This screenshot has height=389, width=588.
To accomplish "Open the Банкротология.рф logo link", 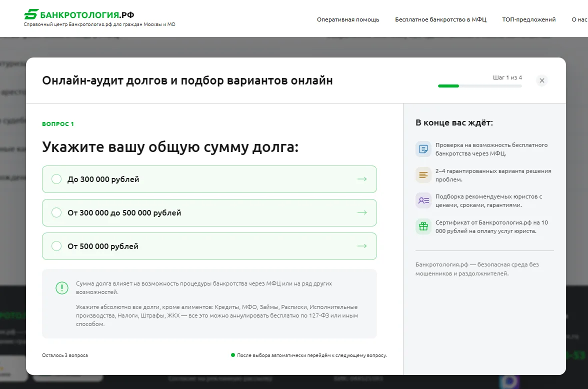I will pos(79,14).
